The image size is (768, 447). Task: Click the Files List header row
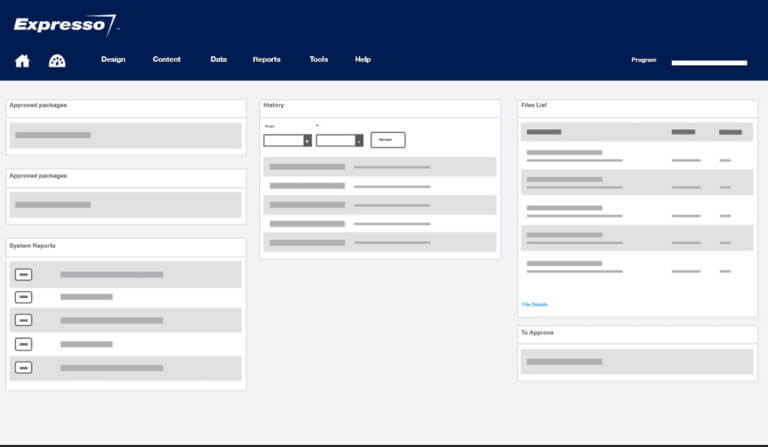click(637, 132)
